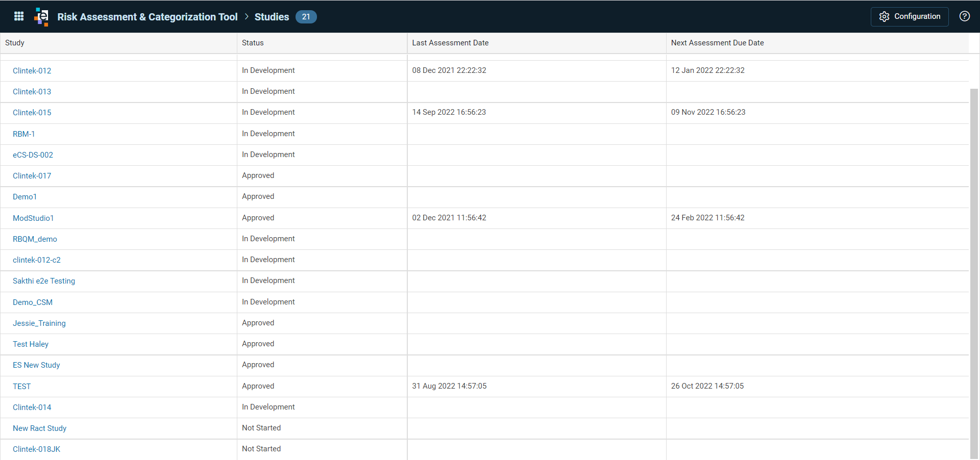Click the vertical scrollbar thumb
This screenshot has height=460, width=980.
pyautogui.click(x=974, y=274)
